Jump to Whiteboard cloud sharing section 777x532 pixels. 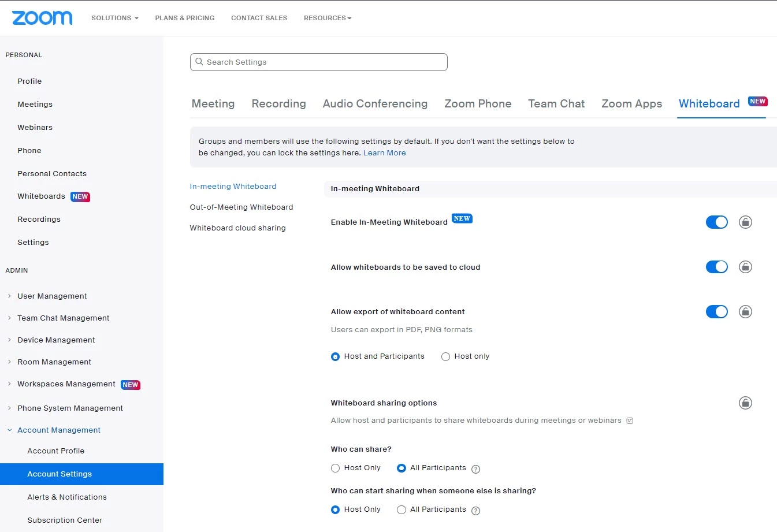click(x=237, y=228)
